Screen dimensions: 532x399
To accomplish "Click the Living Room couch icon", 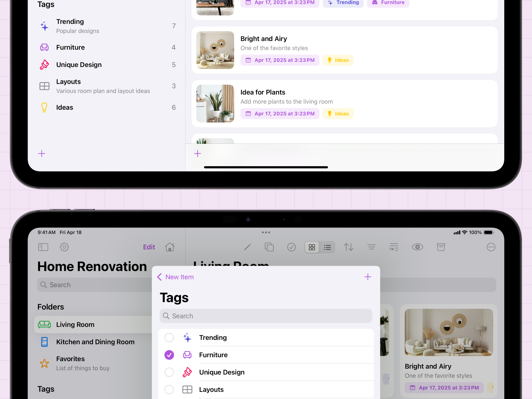I will coord(44,324).
